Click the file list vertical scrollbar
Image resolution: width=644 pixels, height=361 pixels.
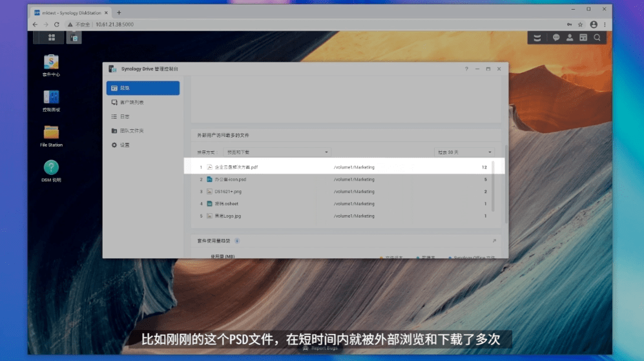(x=493, y=187)
